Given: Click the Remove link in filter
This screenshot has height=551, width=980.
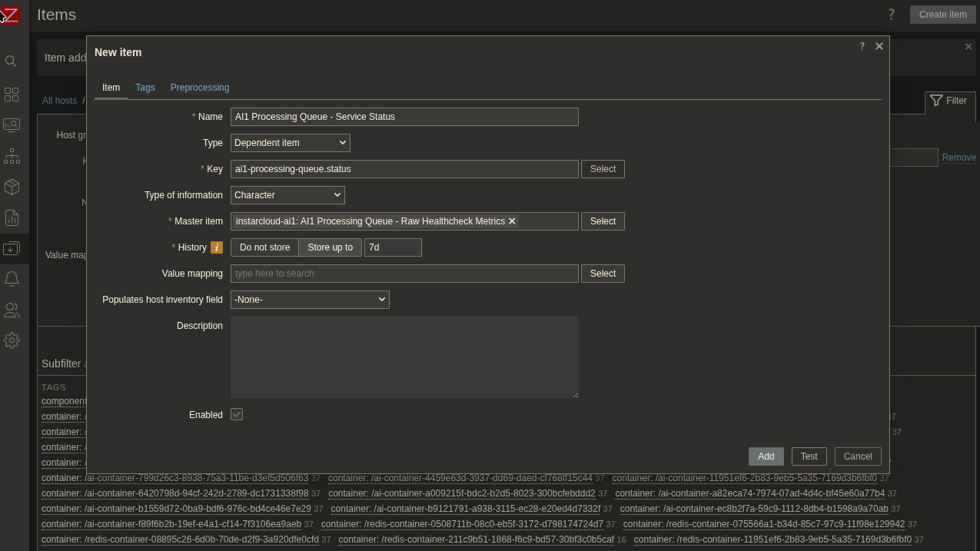Looking at the screenshot, I should tap(958, 158).
